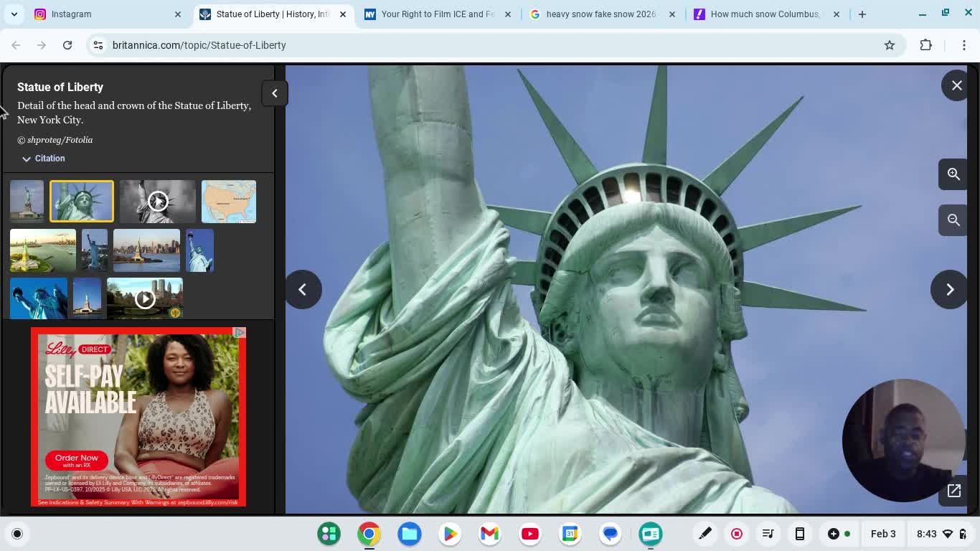Viewport: 980px width, 551px height.
Task: Open a new browser tab
Action: (x=862, y=14)
